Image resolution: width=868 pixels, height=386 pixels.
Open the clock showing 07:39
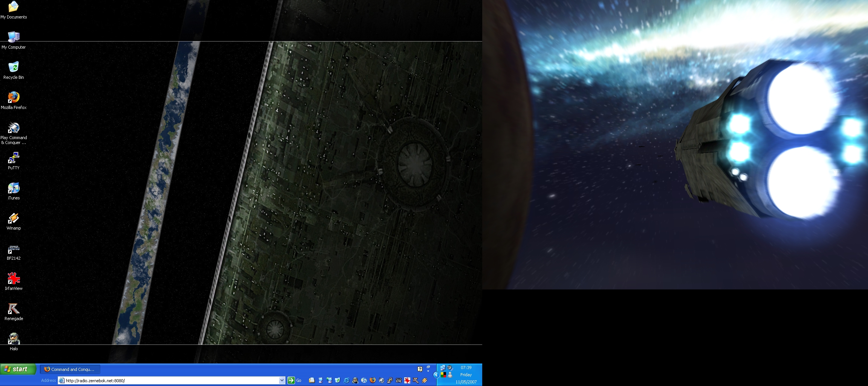[x=466, y=368]
